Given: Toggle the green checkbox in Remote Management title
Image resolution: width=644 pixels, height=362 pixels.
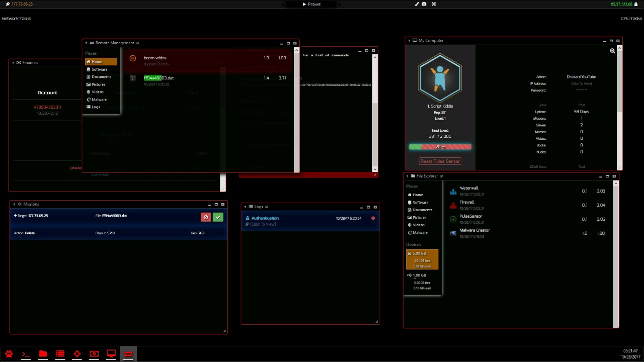Looking at the screenshot, I should click(137, 43).
